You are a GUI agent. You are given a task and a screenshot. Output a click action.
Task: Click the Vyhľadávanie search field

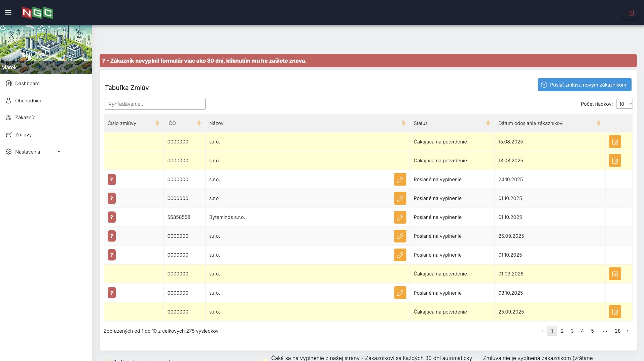[x=155, y=104]
